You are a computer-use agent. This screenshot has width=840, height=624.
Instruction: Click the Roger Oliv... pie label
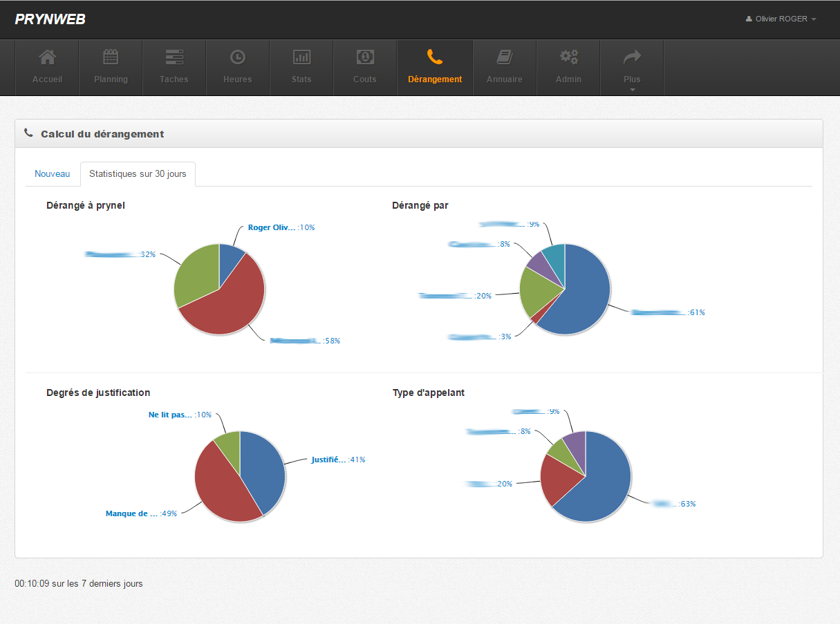(272, 227)
